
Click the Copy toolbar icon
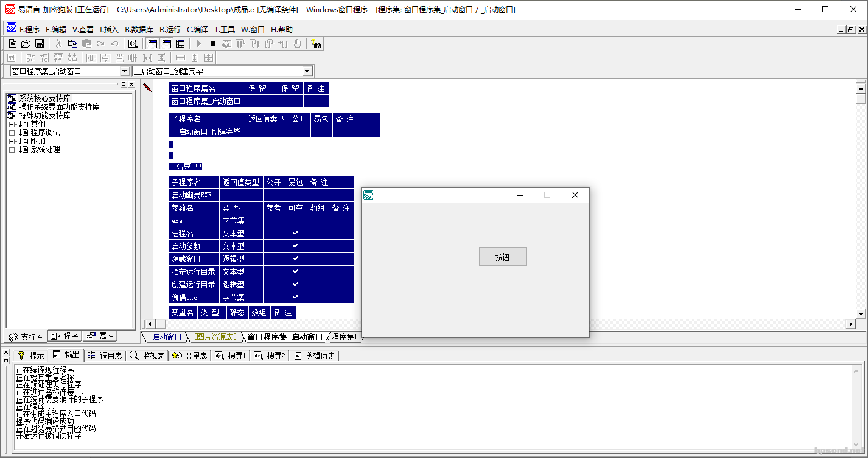[72, 43]
